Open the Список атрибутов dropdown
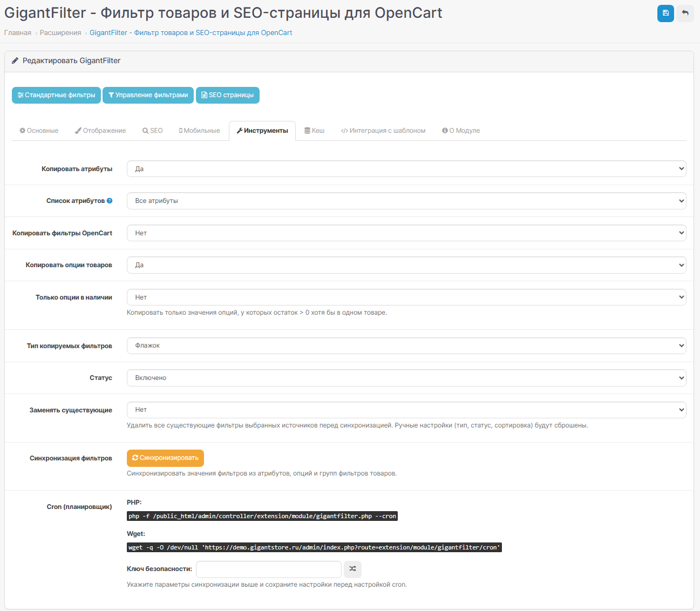The image size is (700, 611). pyautogui.click(x=406, y=201)
